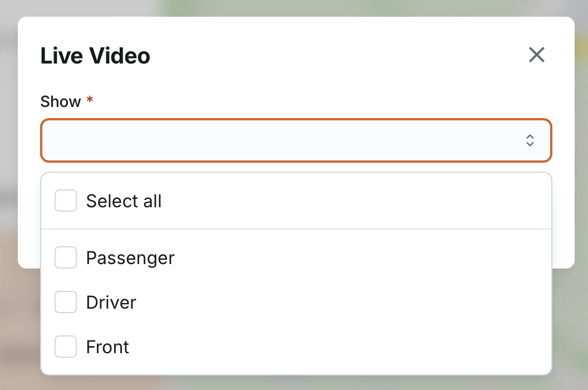Click empty space right of Front option
588x390 pixels.
pos(334,347)
